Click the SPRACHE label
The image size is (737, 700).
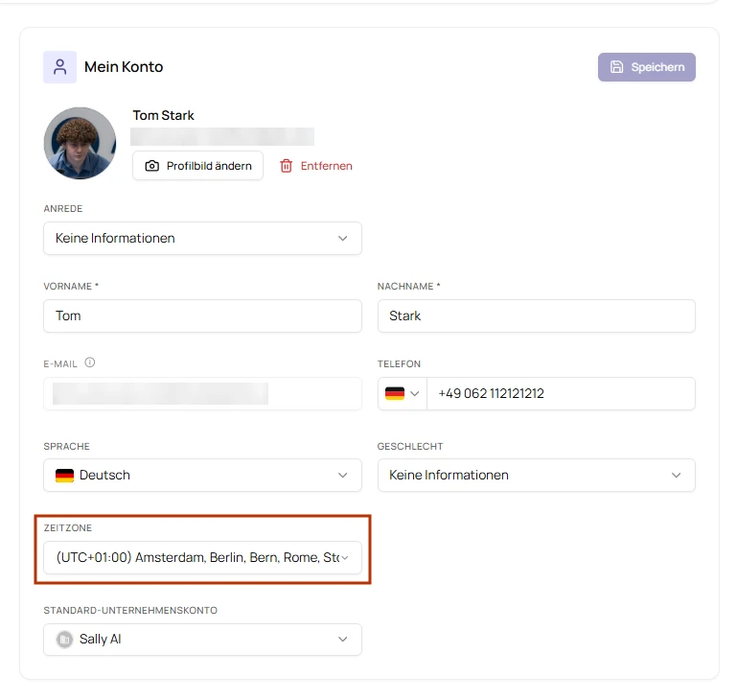(66, 446)
